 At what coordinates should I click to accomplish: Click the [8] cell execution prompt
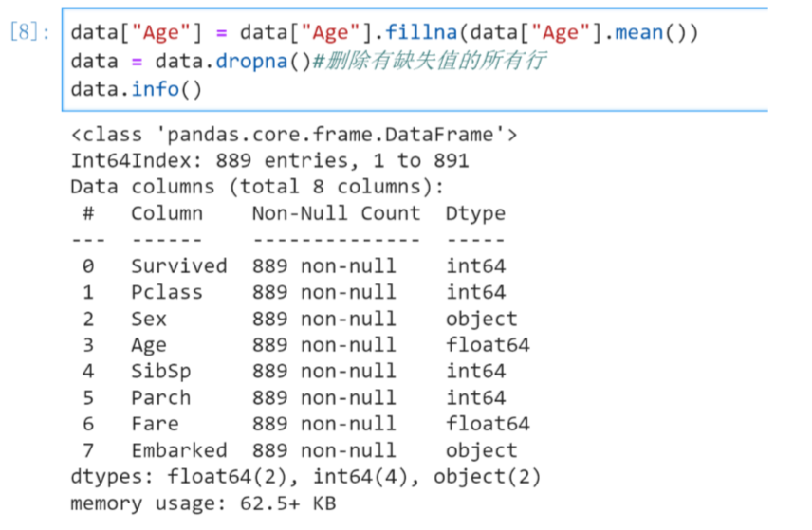(x=28, y=33)
